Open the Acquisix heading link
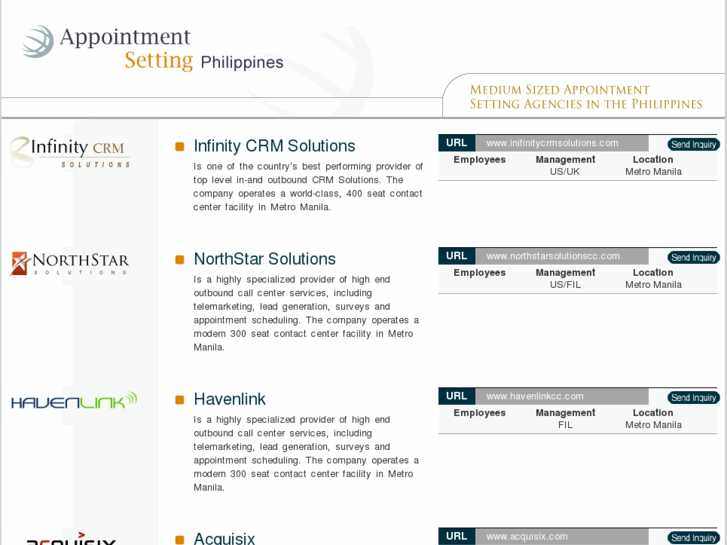 (x=224, y=538)
